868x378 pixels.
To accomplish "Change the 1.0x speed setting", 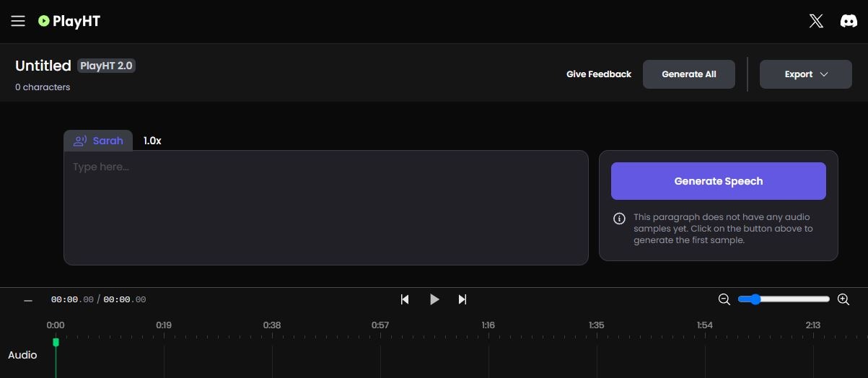I will click(152, 141).
